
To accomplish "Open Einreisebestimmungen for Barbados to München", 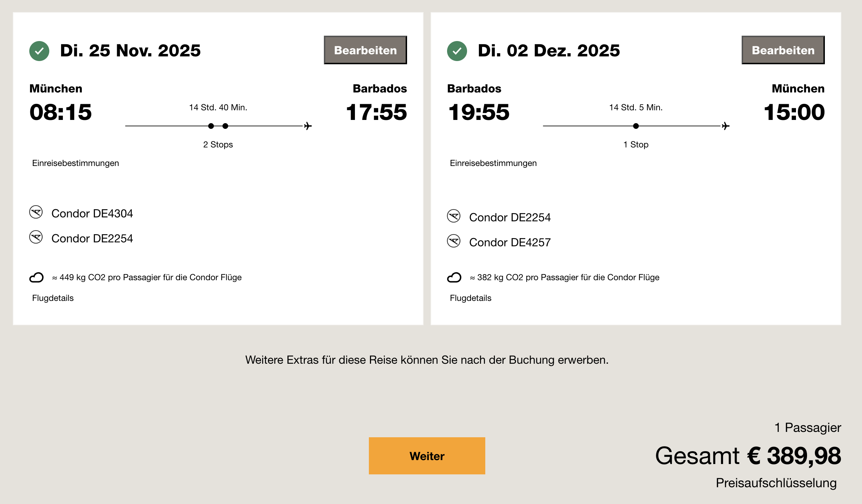I will 493,163.
